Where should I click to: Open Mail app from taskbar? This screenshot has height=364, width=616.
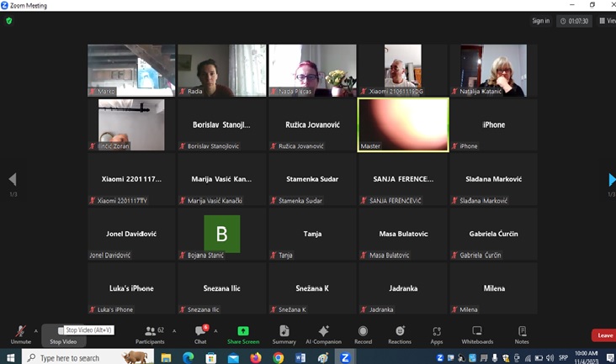click(233, 358)
